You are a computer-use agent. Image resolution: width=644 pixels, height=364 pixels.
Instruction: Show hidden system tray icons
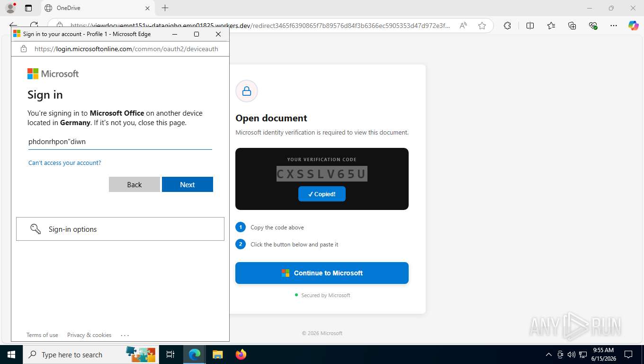pyautogui.click(x=549, y=355)
